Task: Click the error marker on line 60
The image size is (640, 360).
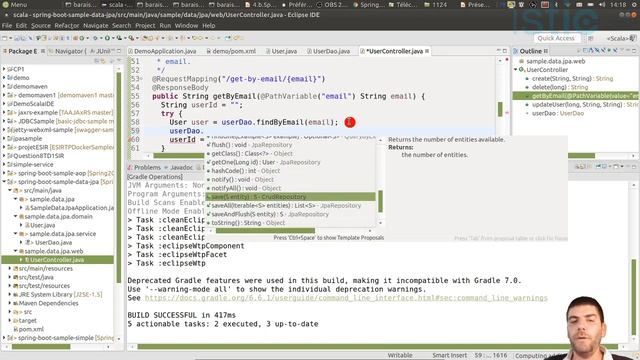Action: click(x=131, y=140)
